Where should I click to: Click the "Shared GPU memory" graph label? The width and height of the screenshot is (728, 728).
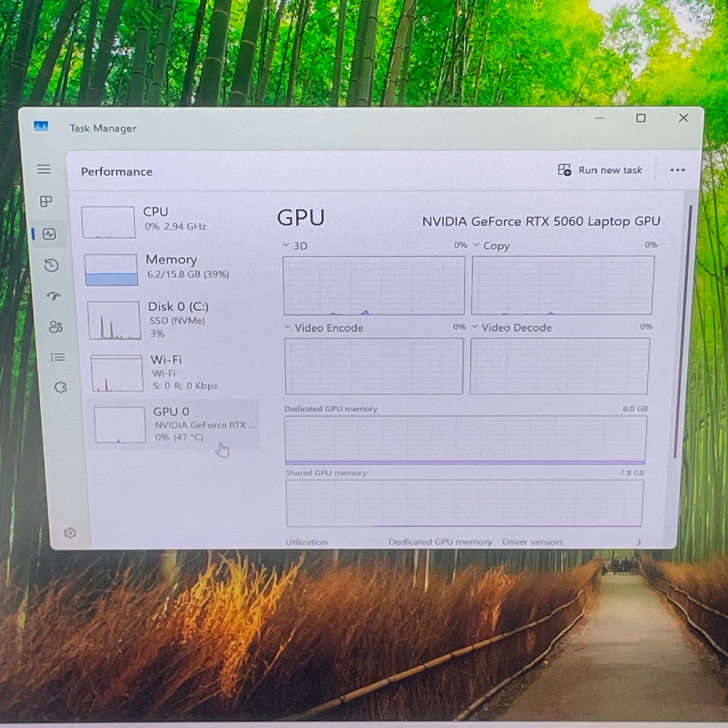(x=326, y=473)
